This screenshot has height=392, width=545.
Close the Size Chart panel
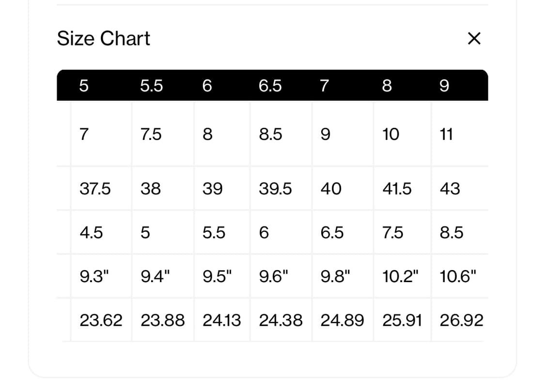pos(474,39)
